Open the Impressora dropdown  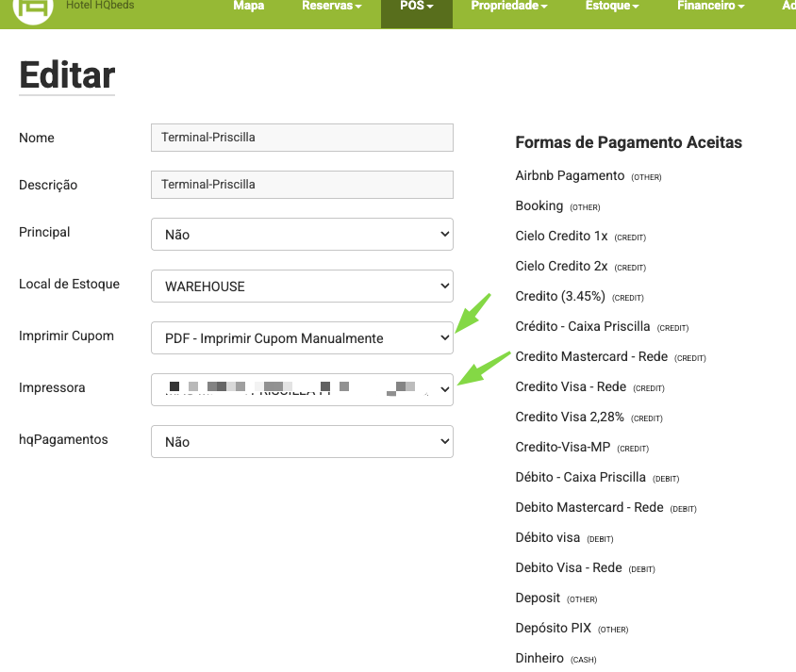coord(302,389)
